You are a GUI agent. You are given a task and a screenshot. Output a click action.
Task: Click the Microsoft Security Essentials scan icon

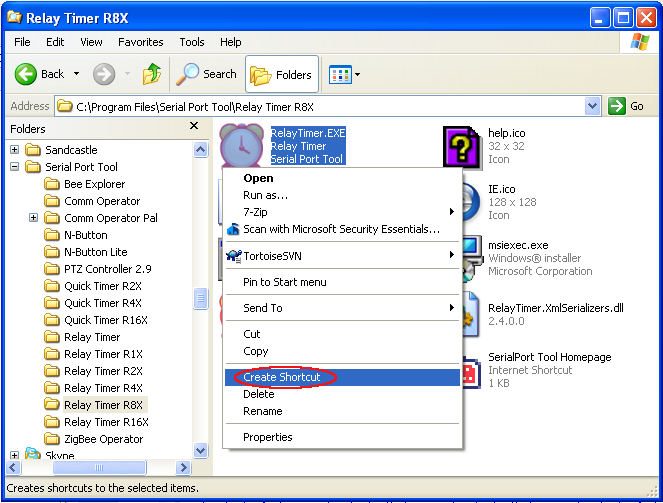[233, 229]
